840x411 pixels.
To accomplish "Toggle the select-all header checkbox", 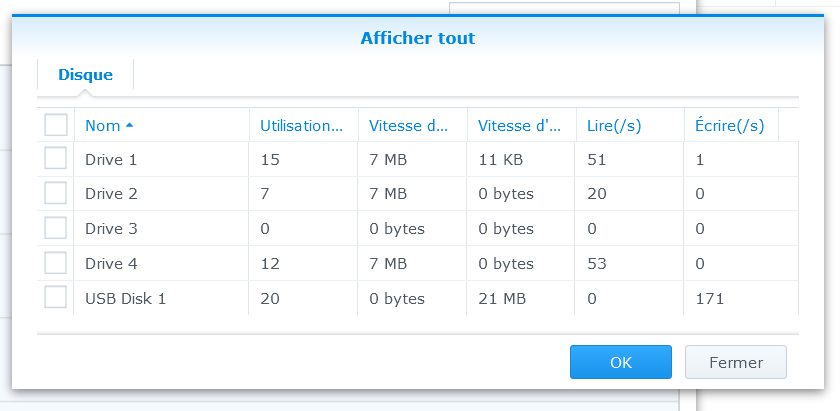I will pyautogui.click(x=56, y=125).
